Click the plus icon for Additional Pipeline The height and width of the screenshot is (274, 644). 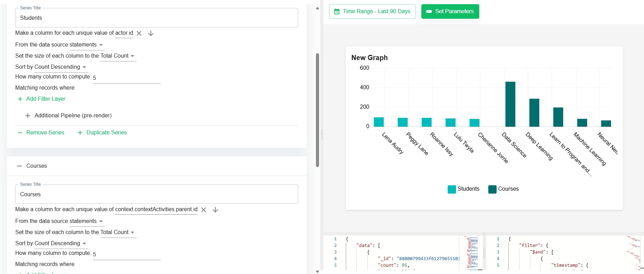click(28, 116)
